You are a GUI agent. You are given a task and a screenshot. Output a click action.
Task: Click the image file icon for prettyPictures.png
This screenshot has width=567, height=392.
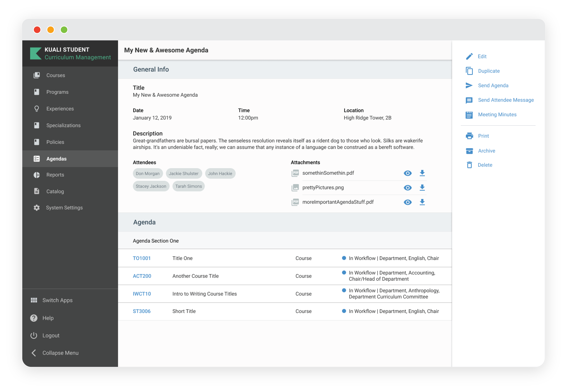295,188
